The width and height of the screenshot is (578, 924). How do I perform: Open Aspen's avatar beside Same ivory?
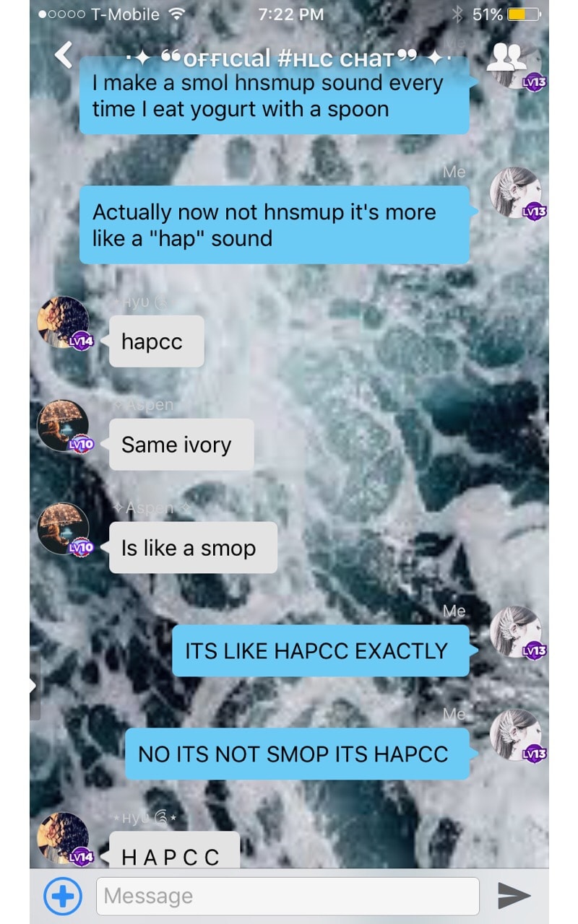coord(64,426)
